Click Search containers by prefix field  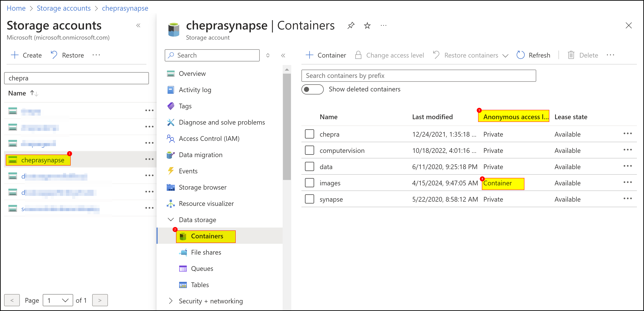[x=418, y=76]
